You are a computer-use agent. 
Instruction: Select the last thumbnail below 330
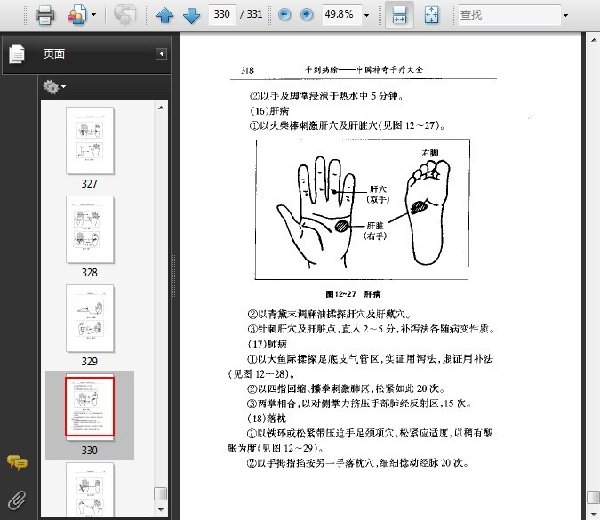(x=90, y=489)
